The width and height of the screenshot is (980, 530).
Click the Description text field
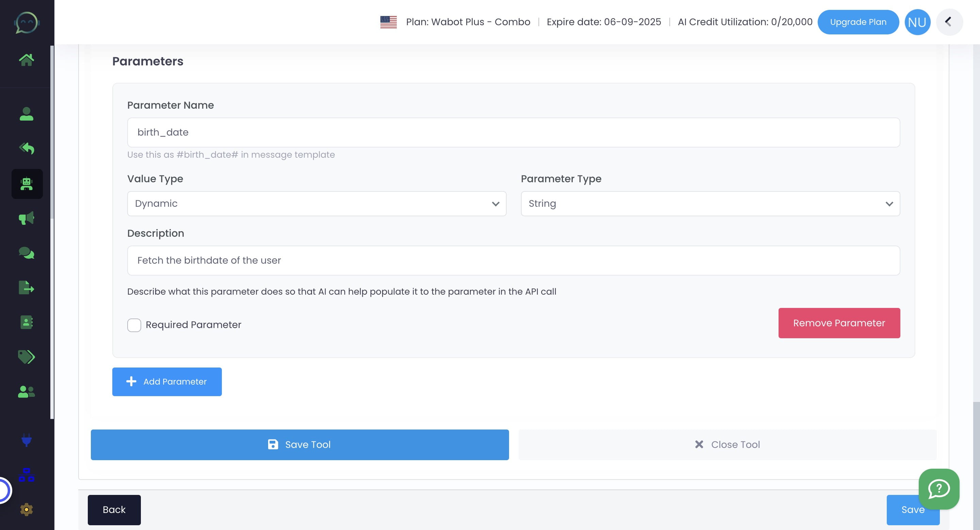point(513,261)
